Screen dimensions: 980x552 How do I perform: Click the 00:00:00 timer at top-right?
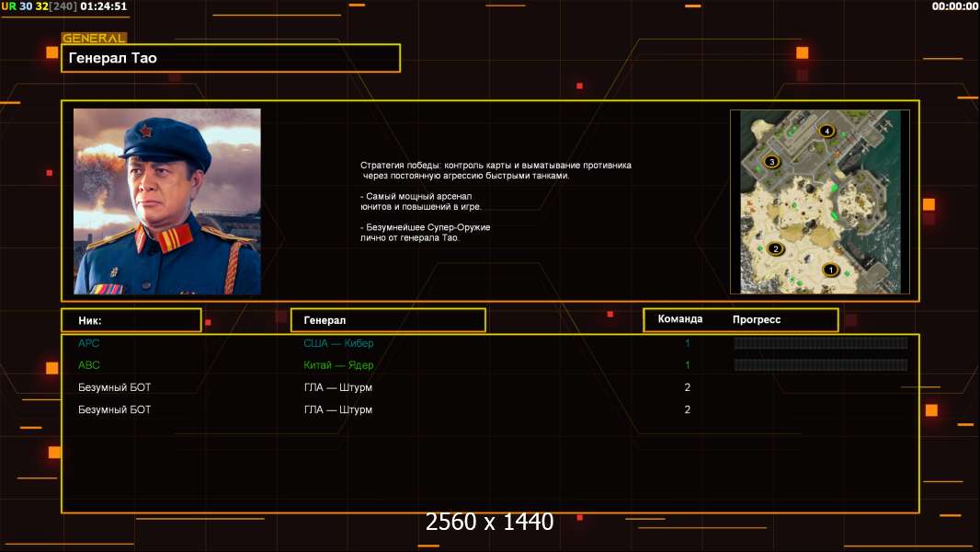[954, 6]
